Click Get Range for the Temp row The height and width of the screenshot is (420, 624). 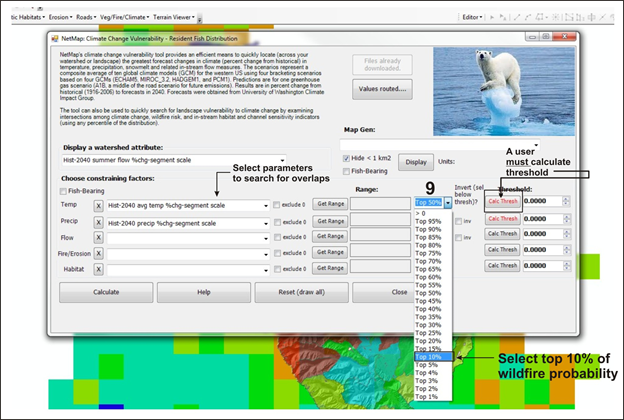pos(329,204)
